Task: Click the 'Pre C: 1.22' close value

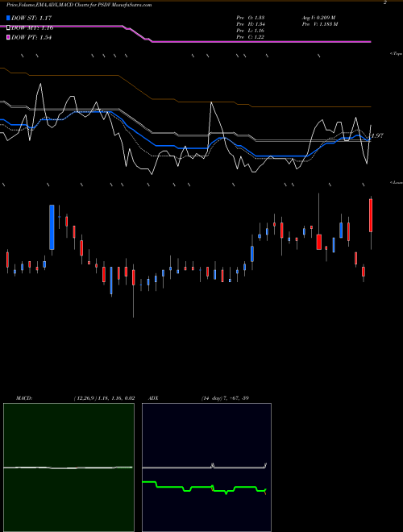Action: tap(251, 37)
